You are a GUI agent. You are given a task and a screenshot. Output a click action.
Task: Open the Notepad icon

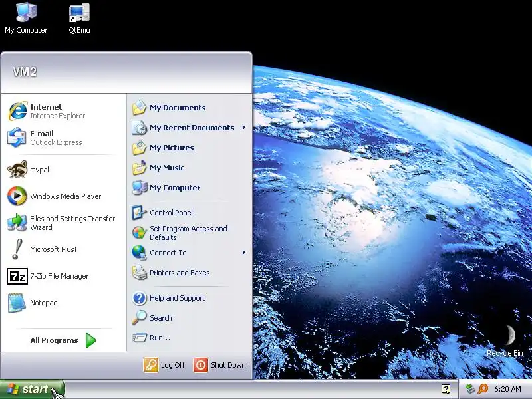coord(17,303)
